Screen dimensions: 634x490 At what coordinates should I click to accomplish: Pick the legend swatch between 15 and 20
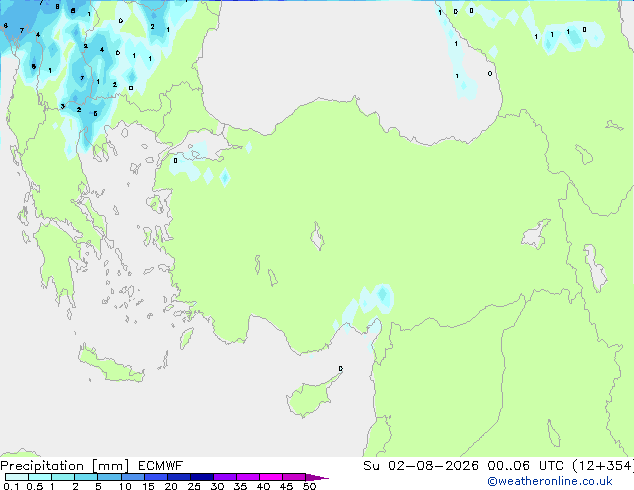pyautogui.click(x=156, y=477)
